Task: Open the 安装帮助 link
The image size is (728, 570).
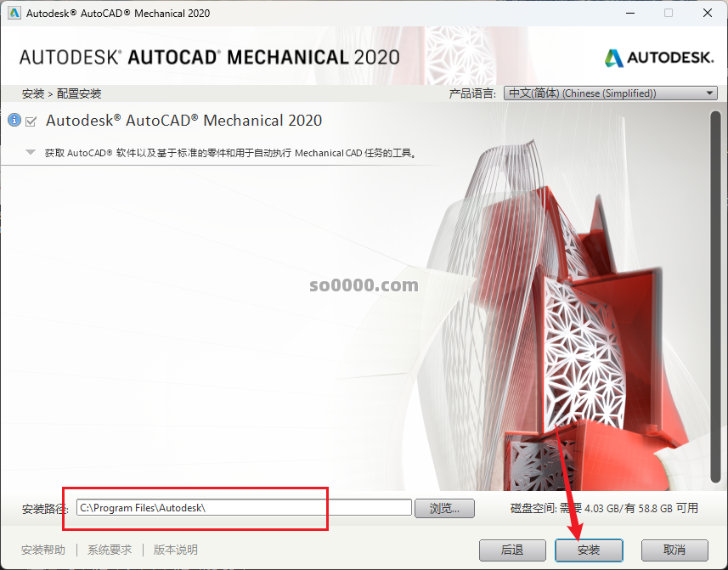Action: coord(43,550)
